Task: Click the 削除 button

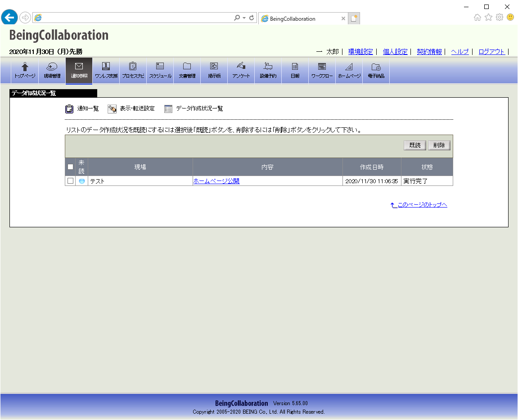Action: [x=439, y=145]
